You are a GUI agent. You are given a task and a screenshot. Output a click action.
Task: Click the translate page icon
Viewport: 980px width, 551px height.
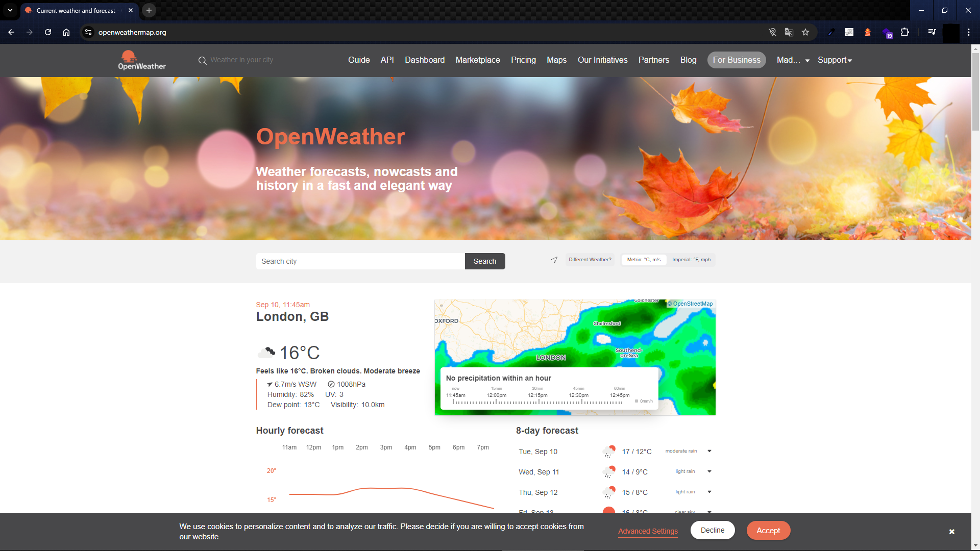click(789, 32)
